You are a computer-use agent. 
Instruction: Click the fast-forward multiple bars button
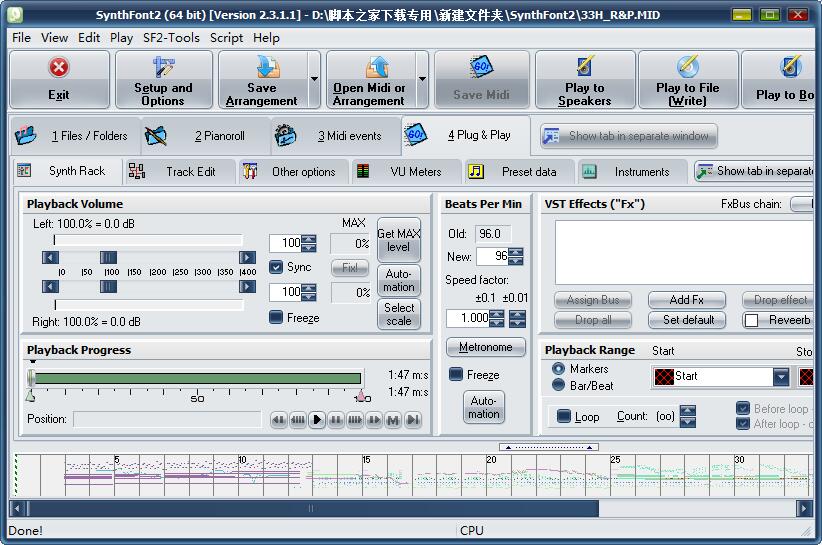click(x=355, y=420)
